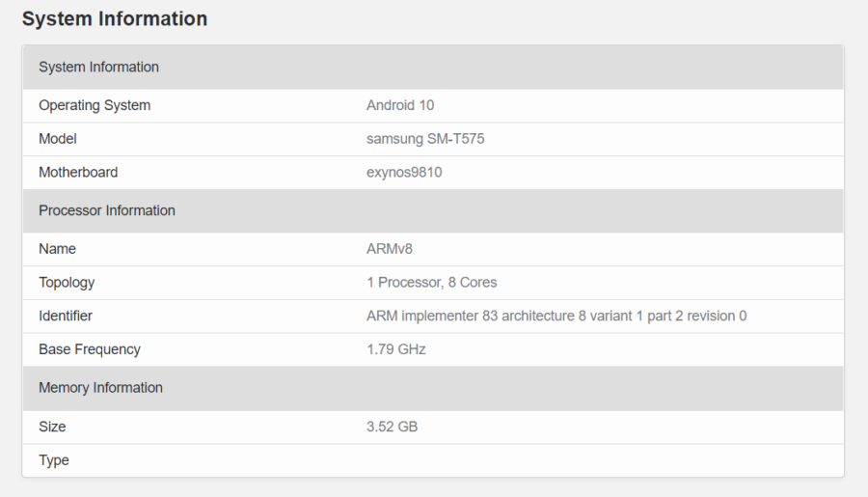Click the Model row label
The height and width of the screenshot is (497, 868).
click(57, 139)
